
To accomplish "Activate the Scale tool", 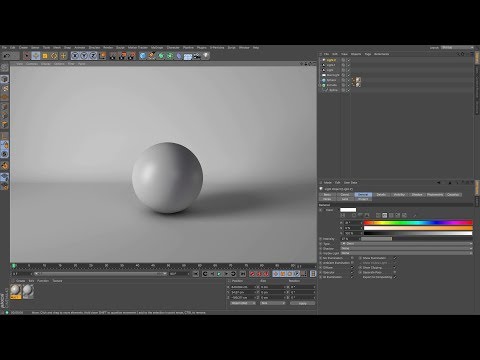I will pyautogui.click(x=45, y=56).
